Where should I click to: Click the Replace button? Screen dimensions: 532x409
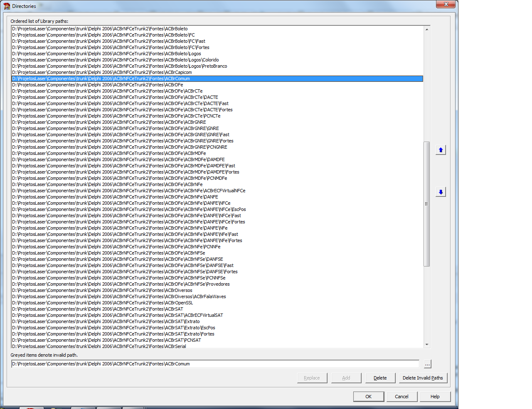point(312,378)
